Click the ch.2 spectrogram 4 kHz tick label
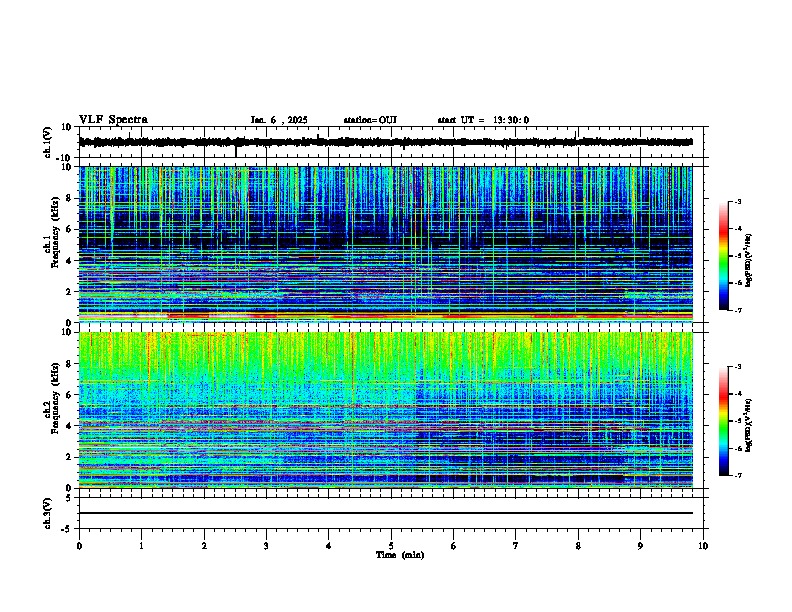 pos(70,426)
